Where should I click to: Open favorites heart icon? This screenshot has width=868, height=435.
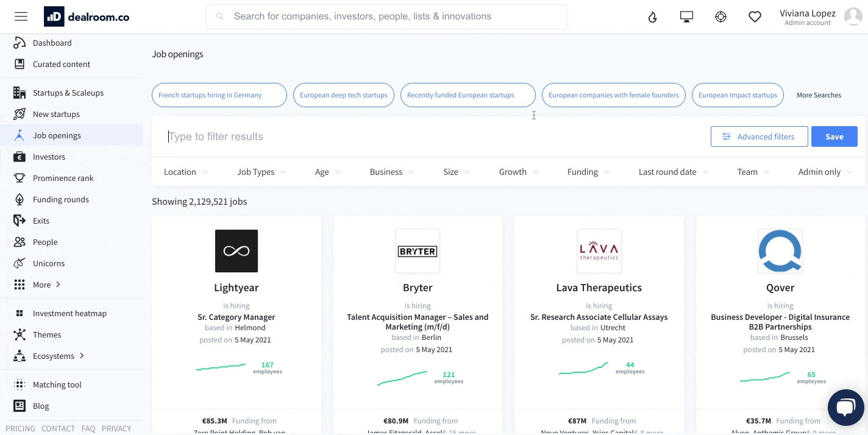755,17
